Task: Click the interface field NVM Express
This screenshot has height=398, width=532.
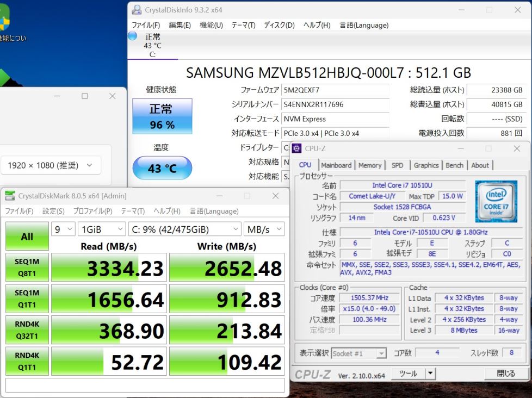Action: 335,119
